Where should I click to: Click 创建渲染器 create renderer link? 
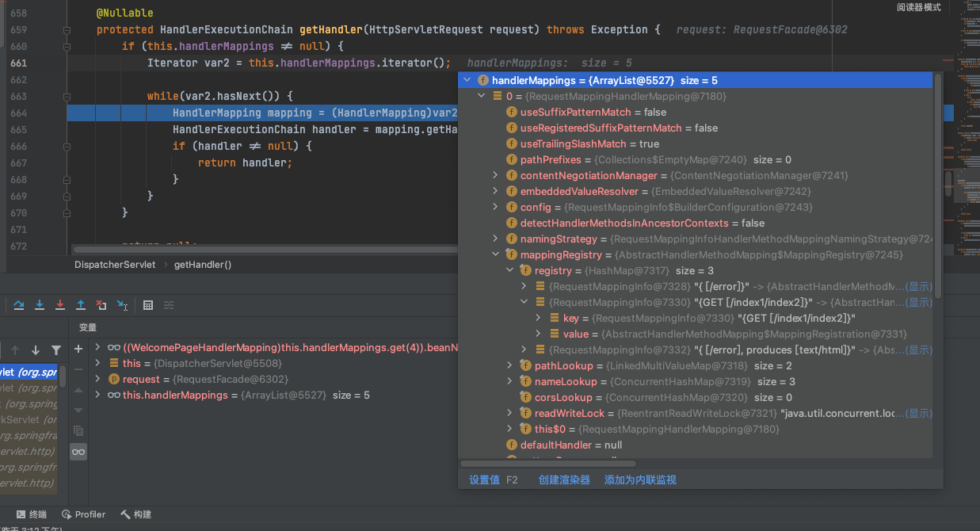[x=564, y=479]
